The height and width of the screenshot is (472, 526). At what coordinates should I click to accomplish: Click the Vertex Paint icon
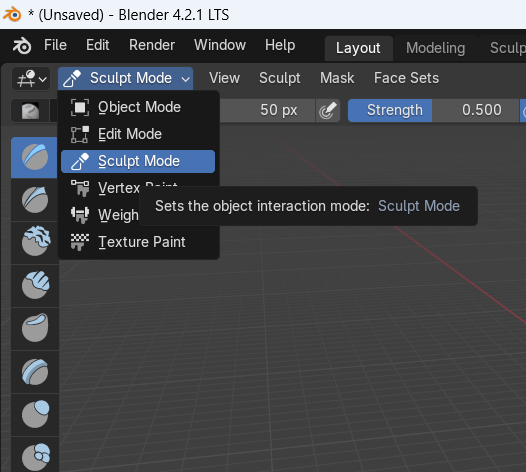coord(80,188)
